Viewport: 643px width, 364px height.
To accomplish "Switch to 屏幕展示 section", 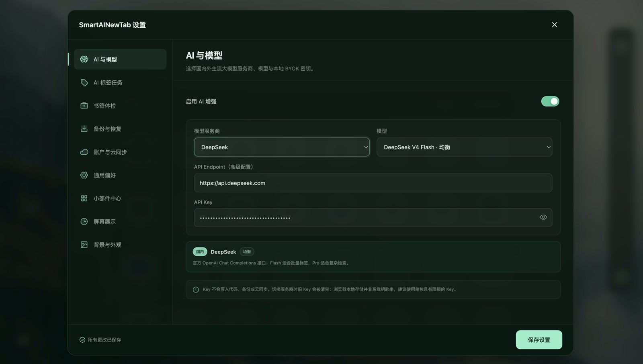I will pos(120,221).
